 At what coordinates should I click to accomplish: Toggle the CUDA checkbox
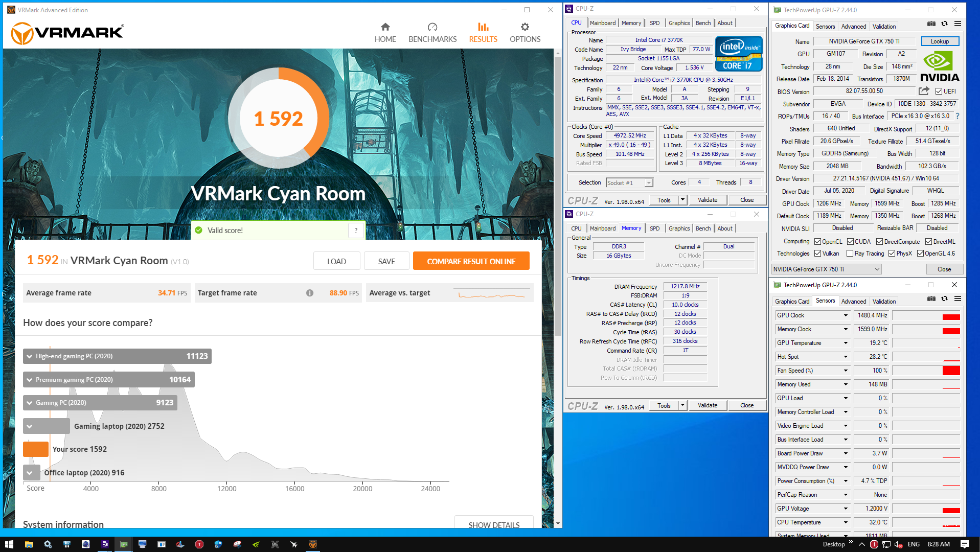click(850, 242)
